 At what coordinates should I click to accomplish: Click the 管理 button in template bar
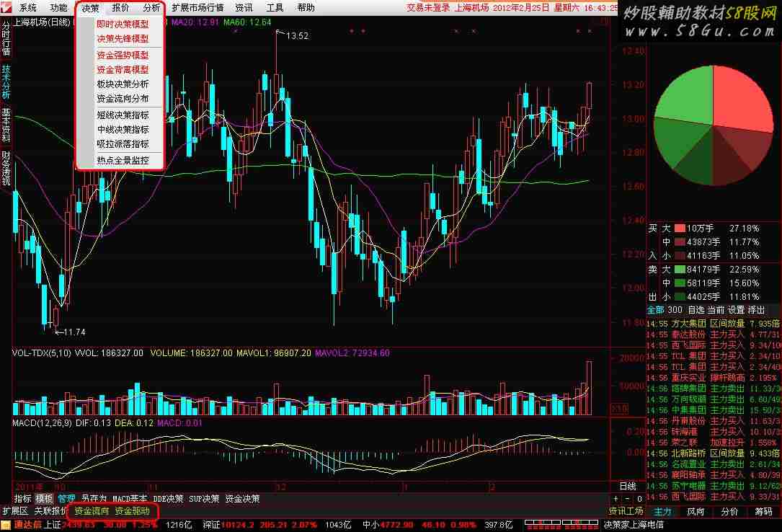66,499
